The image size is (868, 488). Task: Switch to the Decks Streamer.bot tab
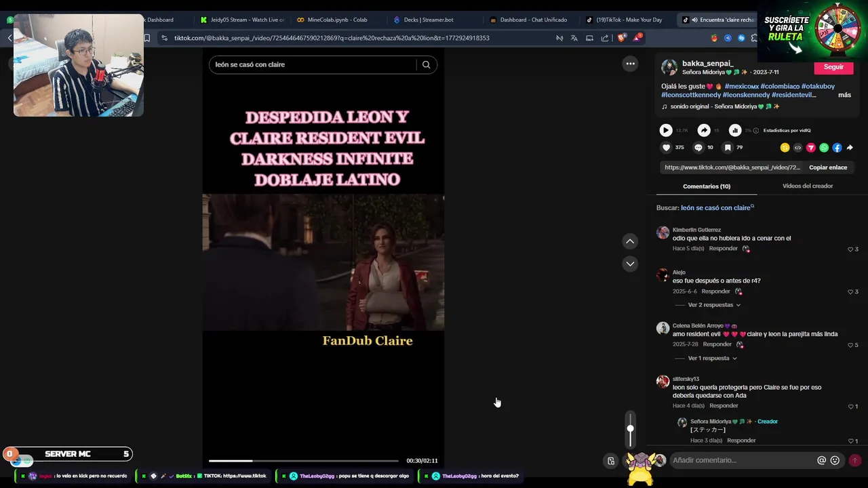coord(429,20)
